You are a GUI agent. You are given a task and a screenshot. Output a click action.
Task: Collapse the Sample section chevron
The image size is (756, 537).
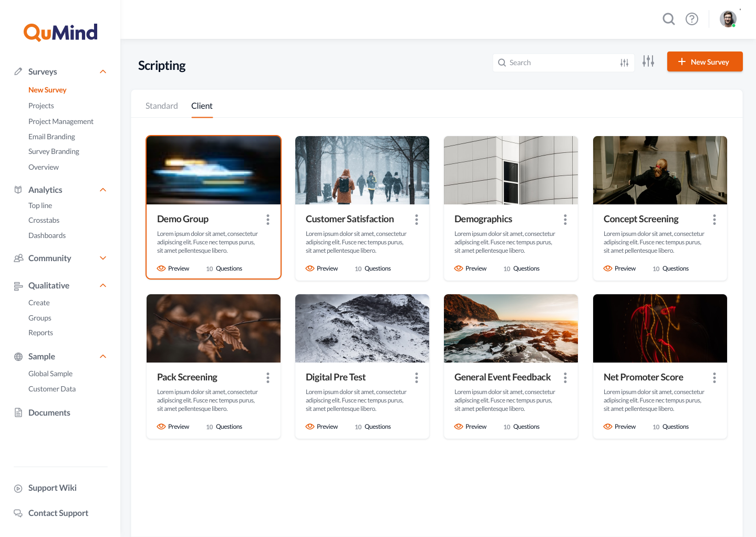pos(103,356)
